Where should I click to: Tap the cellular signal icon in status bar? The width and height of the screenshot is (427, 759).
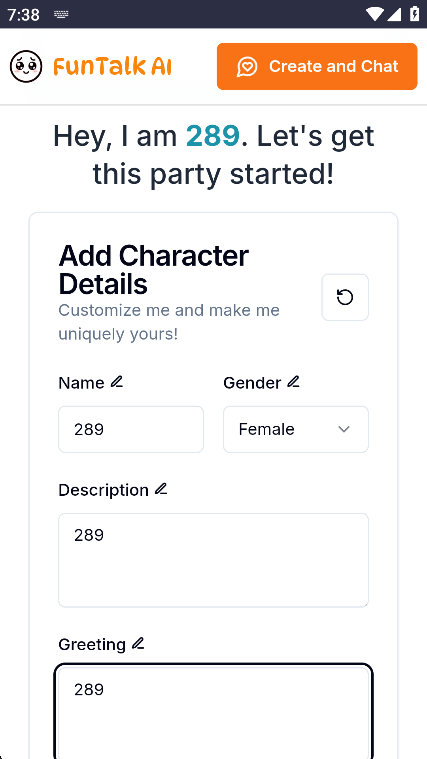pos(394,14)
